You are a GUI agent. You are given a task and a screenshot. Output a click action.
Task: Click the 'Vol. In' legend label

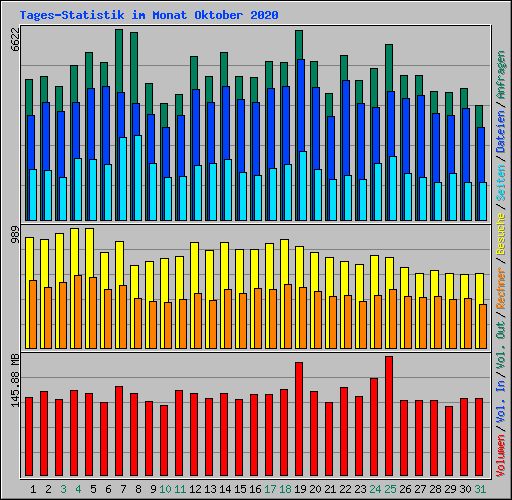coord(501,402)
